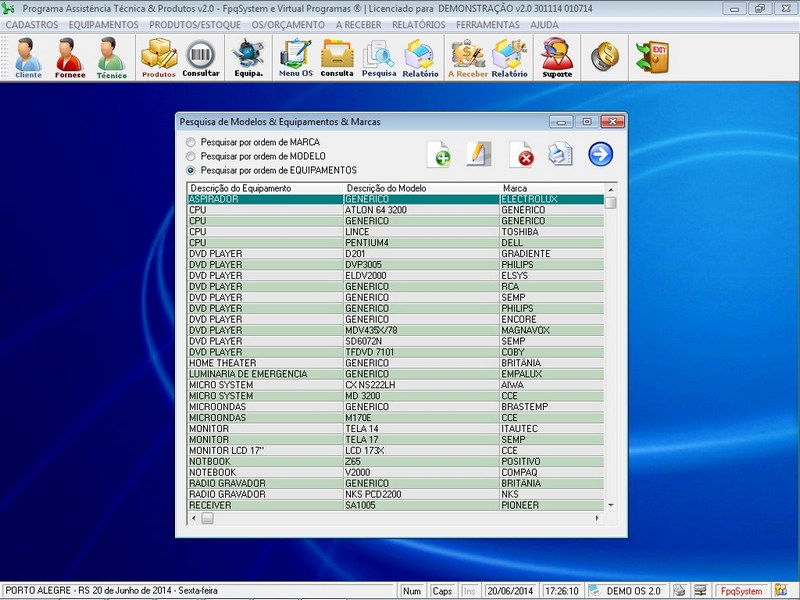Click the app logo in title bar

pos(8,8)
